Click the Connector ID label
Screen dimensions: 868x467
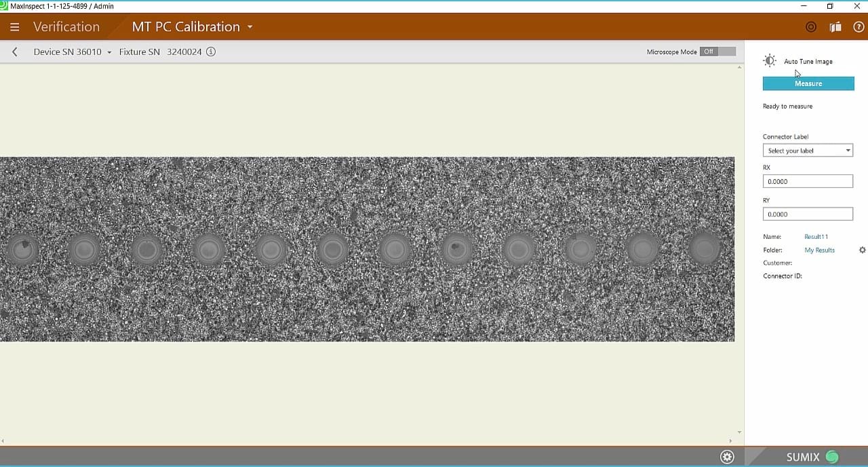coord(783,276)
